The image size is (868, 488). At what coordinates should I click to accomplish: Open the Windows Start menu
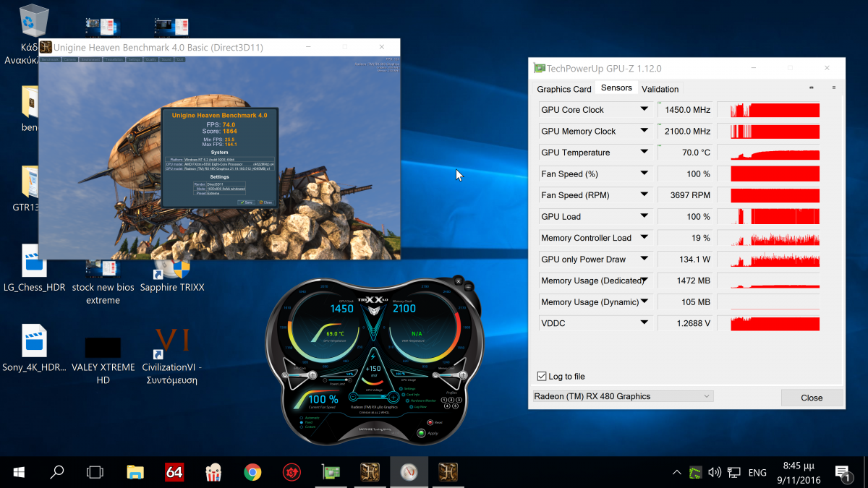19,472
